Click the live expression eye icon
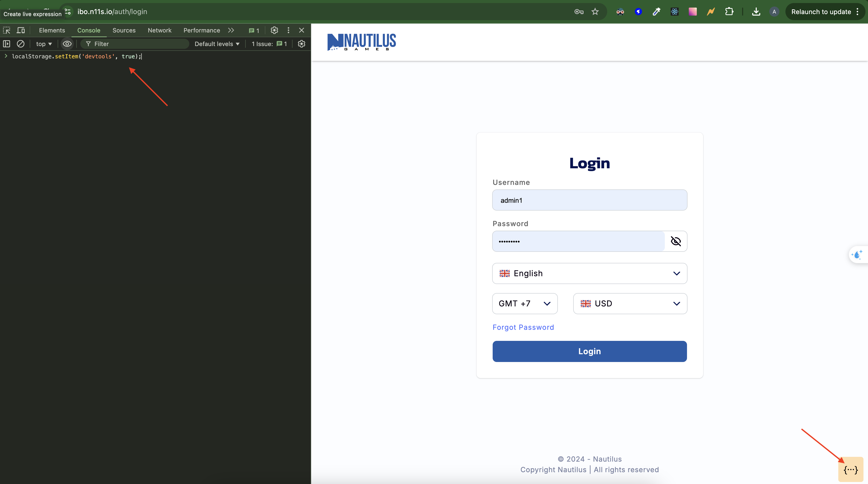Viewport: 868px width, 484px height. 67,44
